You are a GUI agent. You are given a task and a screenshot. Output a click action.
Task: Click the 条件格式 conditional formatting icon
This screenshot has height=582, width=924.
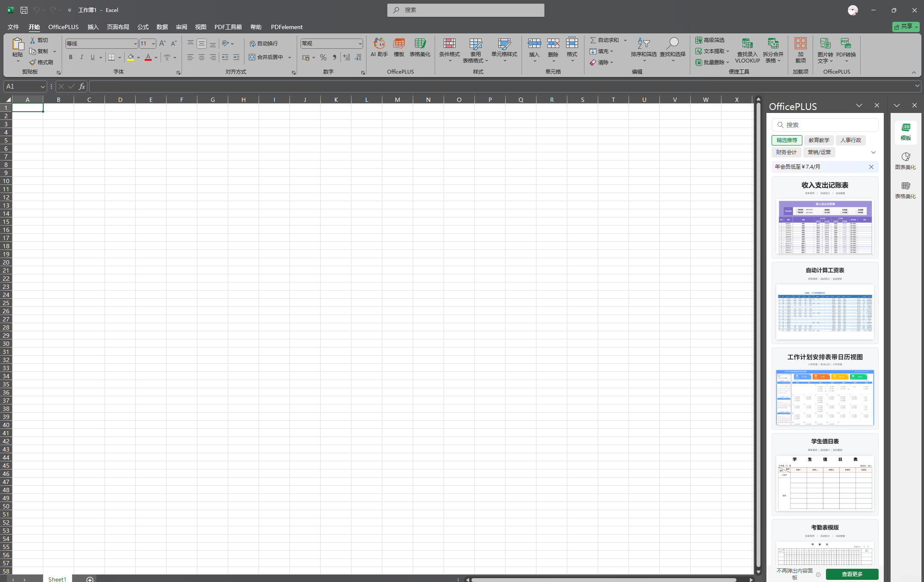click(x=450, y=49)
